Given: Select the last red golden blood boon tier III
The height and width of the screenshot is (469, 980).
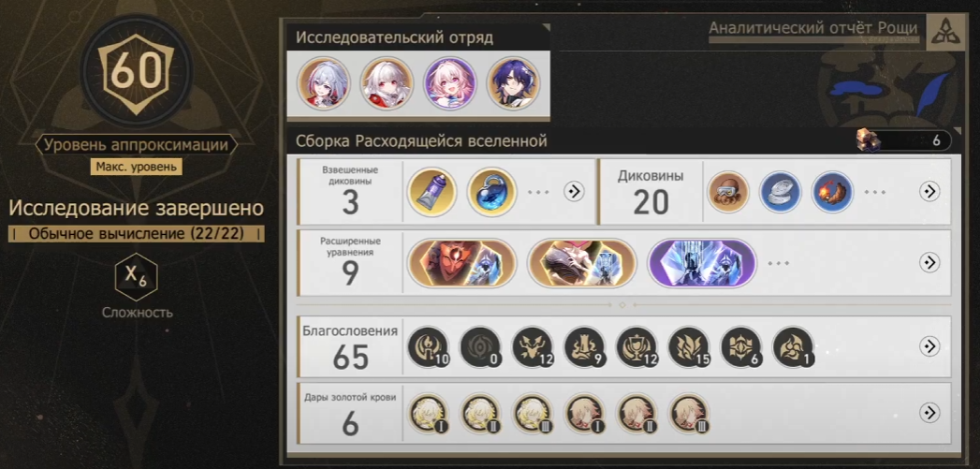Looking at the screenshot, I should click(690, 414).
